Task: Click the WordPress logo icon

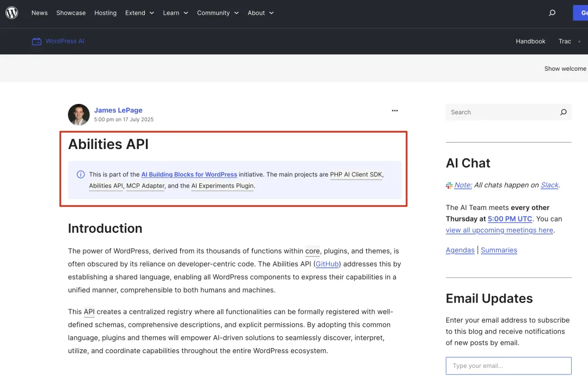Action: 12,13
